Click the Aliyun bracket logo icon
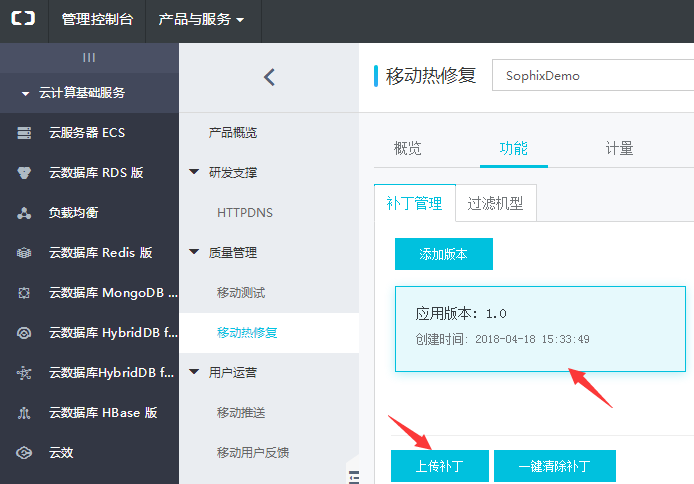This screenshot has width=694, height=484. [23, 19]
